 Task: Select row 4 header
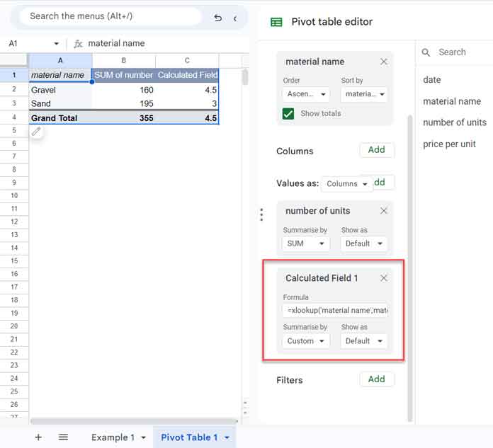pos(14,117)
